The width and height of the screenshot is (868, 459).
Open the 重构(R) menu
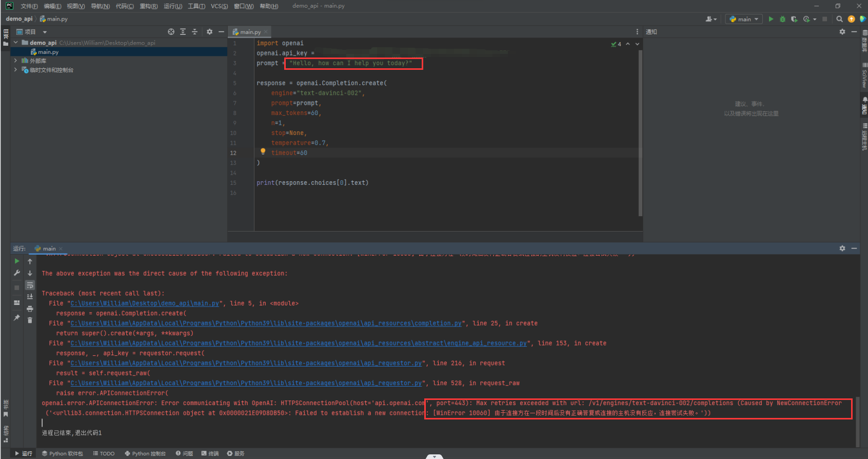[x=149, y=6]
